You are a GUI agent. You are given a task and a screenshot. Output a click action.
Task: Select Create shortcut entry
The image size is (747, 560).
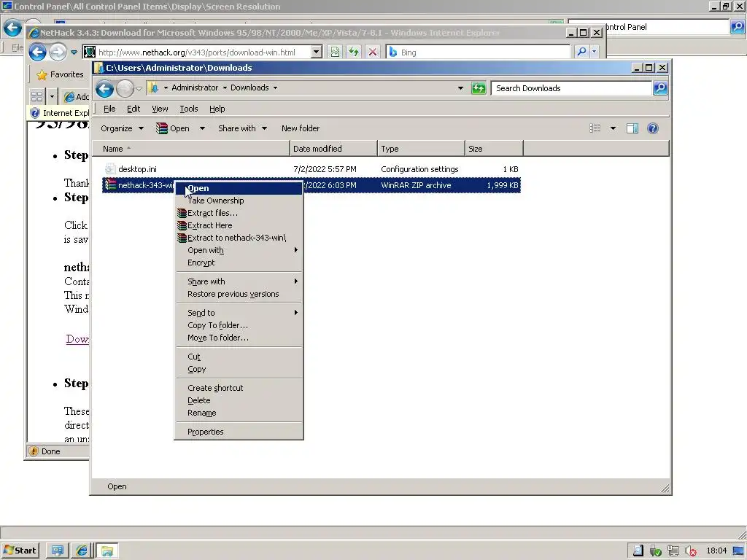tap(239, 388)
